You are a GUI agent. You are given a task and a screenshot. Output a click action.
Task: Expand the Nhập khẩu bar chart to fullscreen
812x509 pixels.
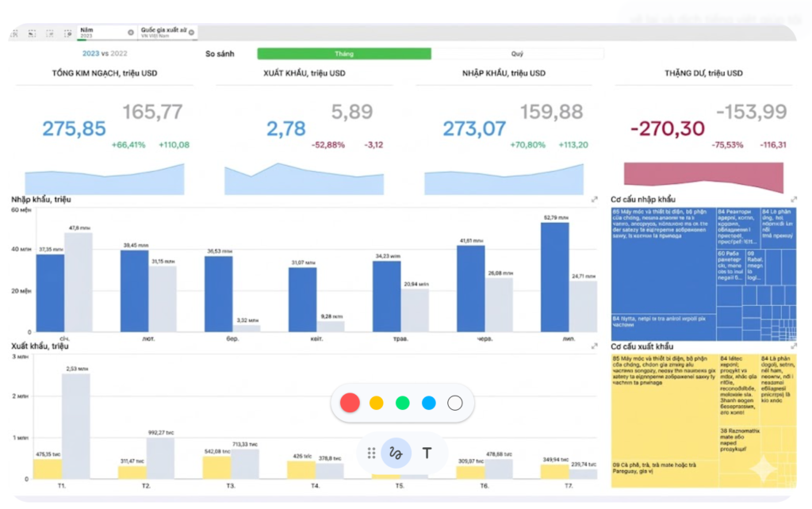coord(595,200)
